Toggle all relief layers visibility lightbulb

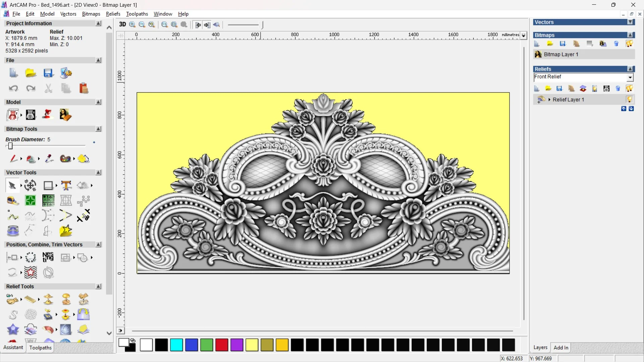[x=629, y=88]
